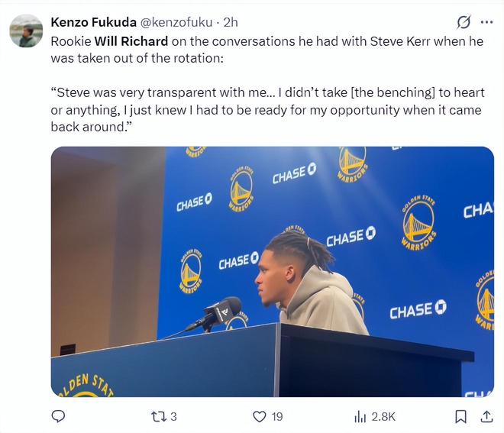
Task: Open the press conference video thumbnail
Action: (x=273, y=271)
